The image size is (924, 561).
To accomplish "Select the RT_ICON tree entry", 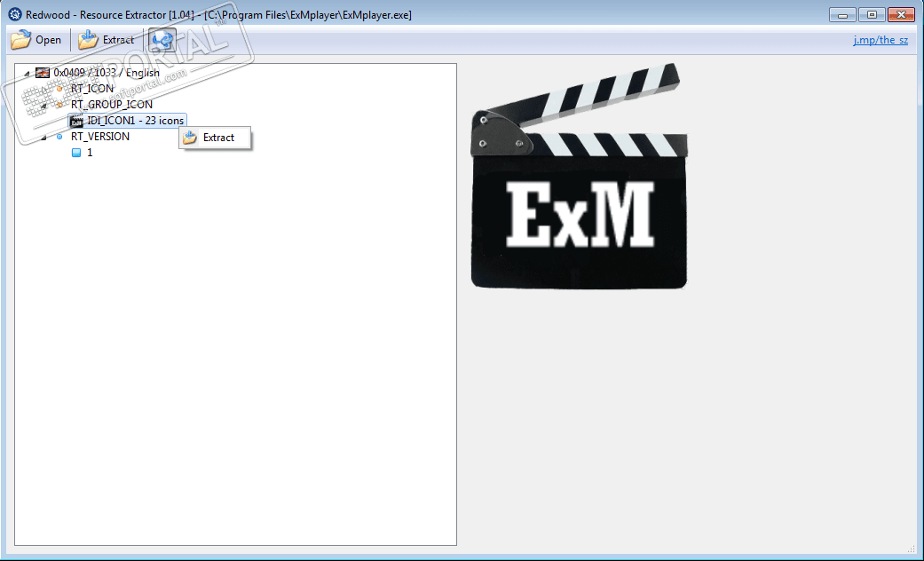I will point(92,89).
